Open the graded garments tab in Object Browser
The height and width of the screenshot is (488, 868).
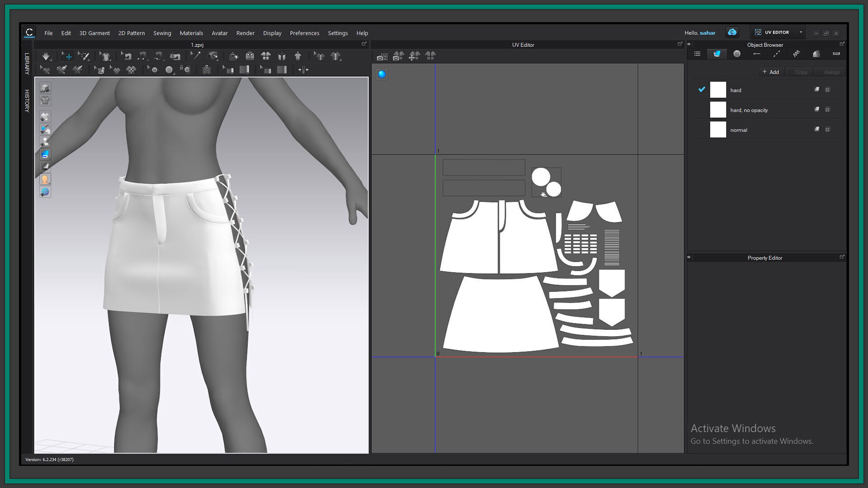click(x=816, y=54)
